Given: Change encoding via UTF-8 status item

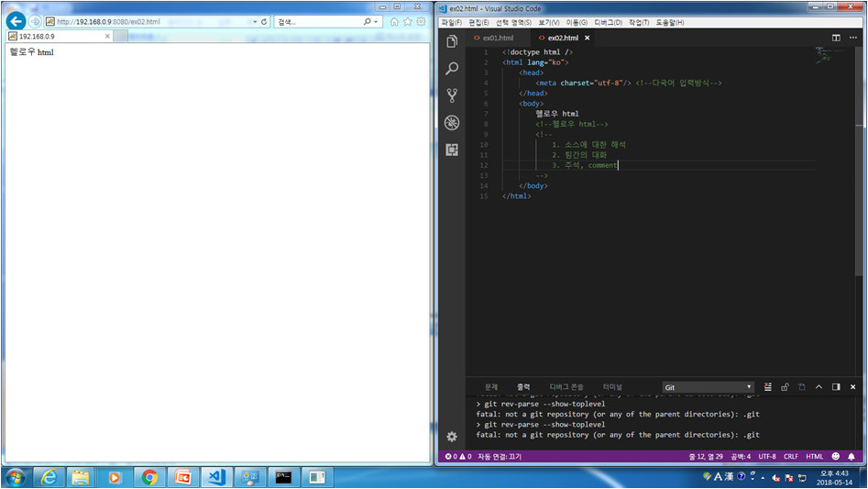Looking at the screenshot, I should tap(766, 456).
